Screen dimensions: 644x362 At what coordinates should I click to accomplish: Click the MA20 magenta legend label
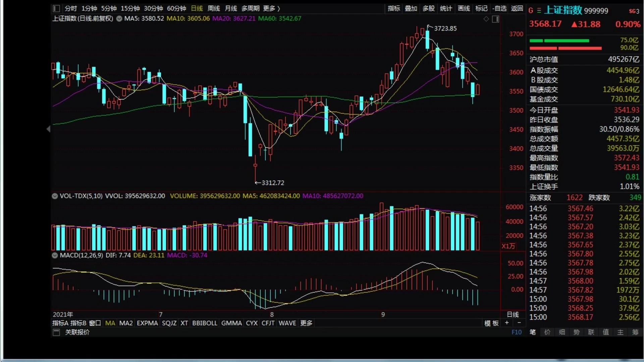pyautogui.click(x=233, y=19)
